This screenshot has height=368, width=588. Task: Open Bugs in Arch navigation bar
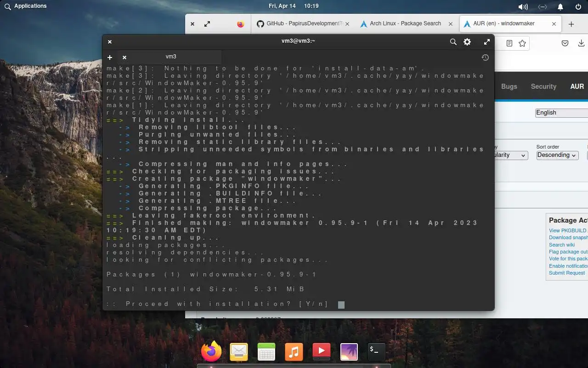509,86
